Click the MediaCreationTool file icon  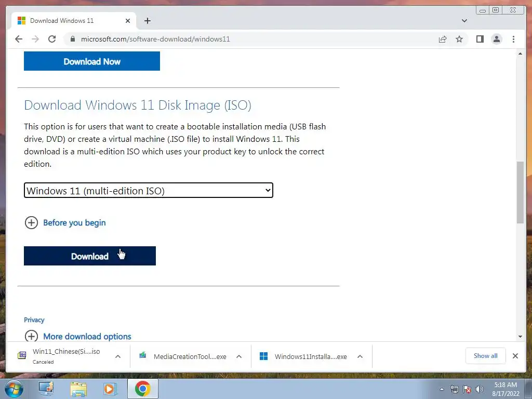[143, 355]
